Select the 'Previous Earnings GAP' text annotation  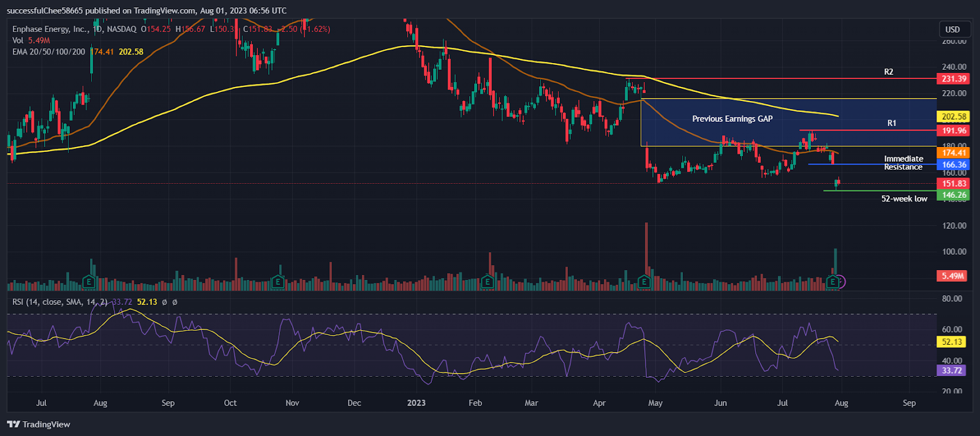tap(733, 119)
